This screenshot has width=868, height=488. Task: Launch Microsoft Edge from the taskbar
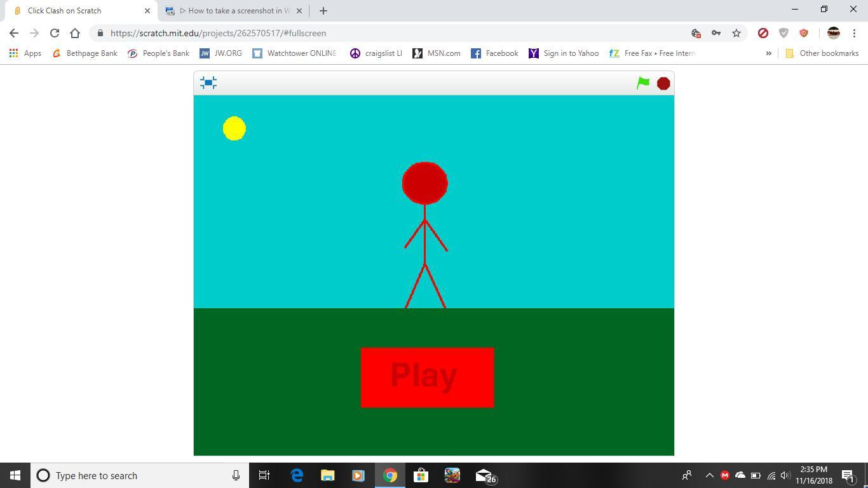[x=297, y=475]
